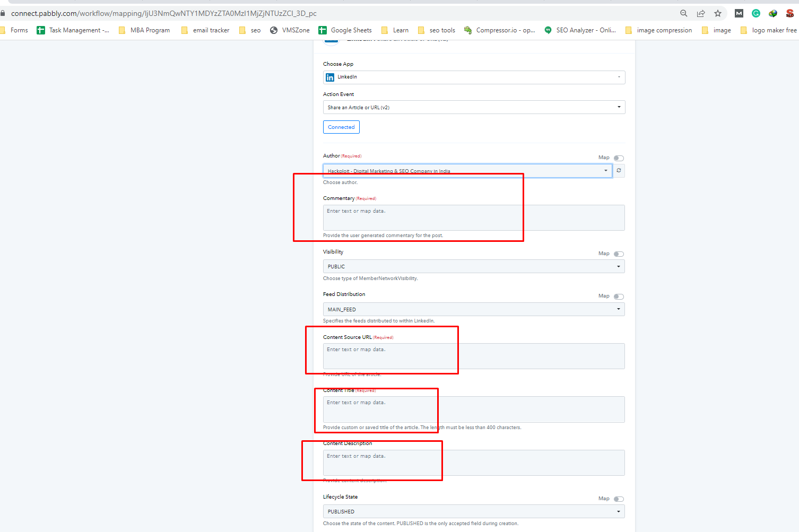Click 'Provide the user generated commentary' hint
The image size is (799, 532).
click(383, 236)
